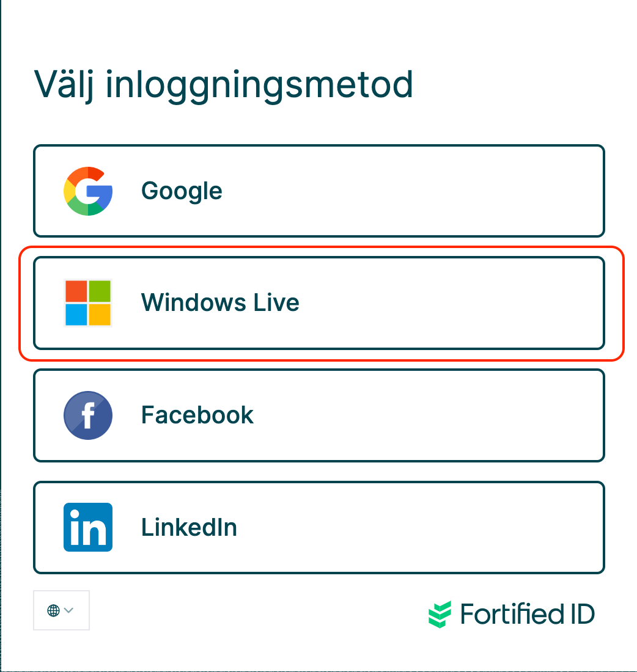
Task: Click the round Facebook "f" logo
Action: 88,415
